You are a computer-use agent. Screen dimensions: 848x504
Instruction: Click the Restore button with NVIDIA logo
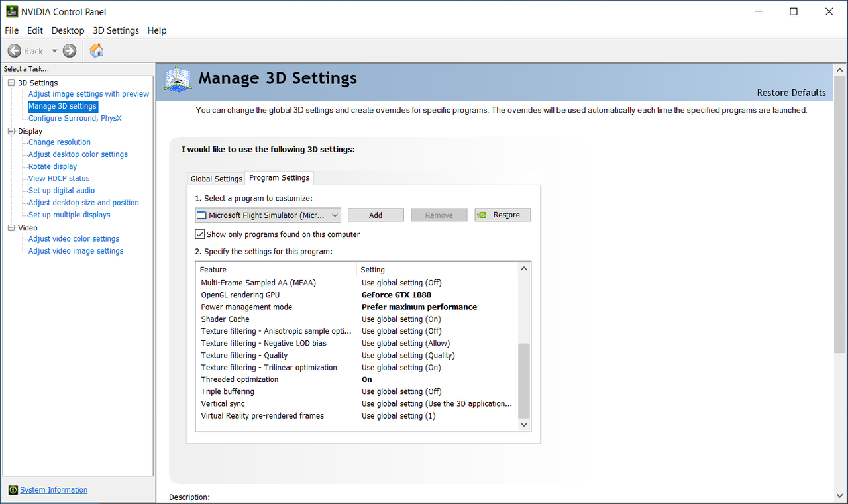503,215
